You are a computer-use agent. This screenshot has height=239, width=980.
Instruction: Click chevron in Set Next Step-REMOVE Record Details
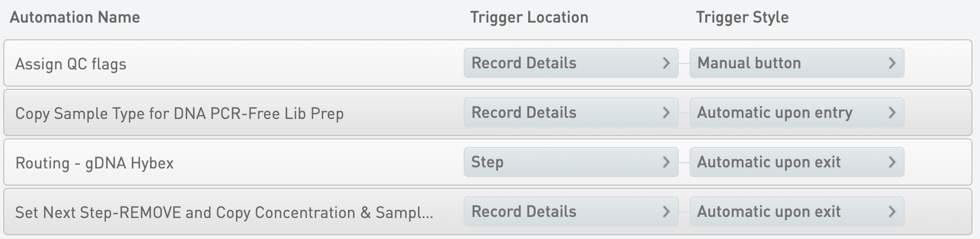[x=666, y=212]
